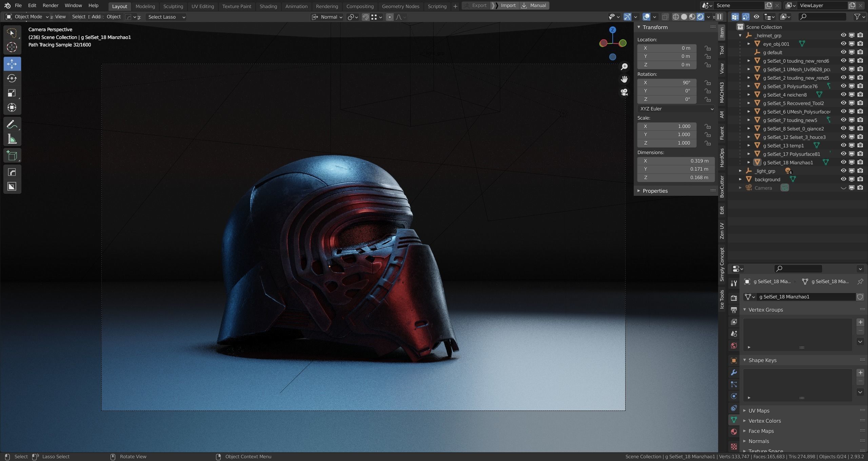Add a vertex group with the plus button
The image size is (868, 461).
[860, 322]
